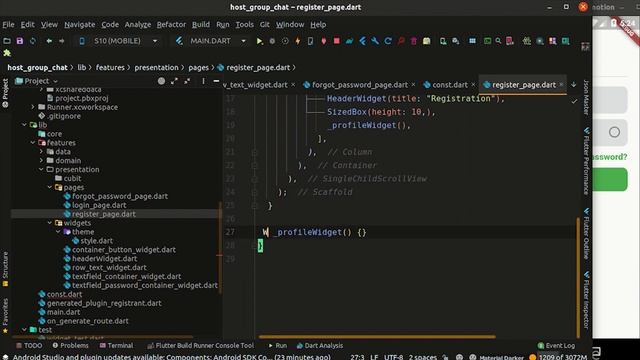The image size is (640, 360).
Task: Open on_generate_route.dart file
Action: [87, 321]
